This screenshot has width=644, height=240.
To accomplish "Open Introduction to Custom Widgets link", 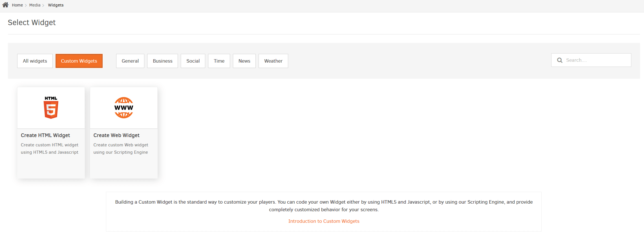I will coord(324,221).
